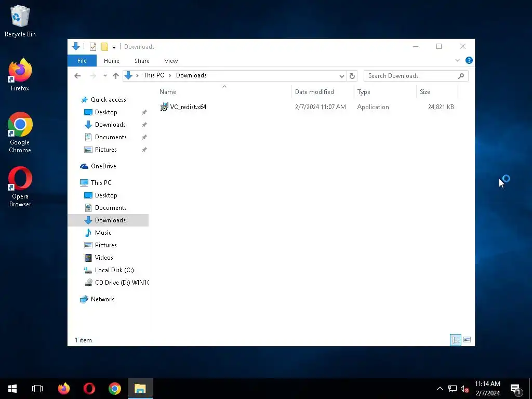Click the 24,821 KB size cell
The height and width of the screenshot is (399, 532).
441,107
